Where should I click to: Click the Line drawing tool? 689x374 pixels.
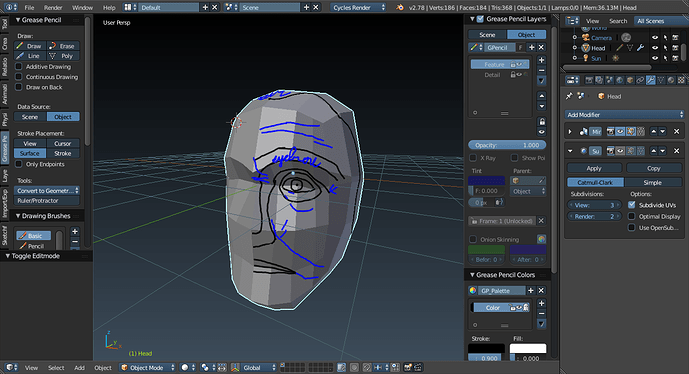coord(30,56)
